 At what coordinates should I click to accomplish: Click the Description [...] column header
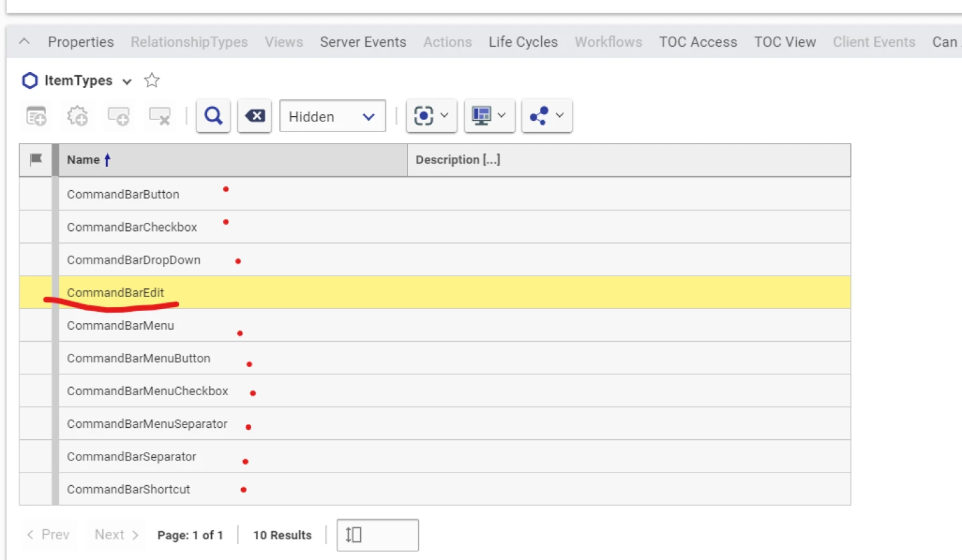click(x=629, y=160)
